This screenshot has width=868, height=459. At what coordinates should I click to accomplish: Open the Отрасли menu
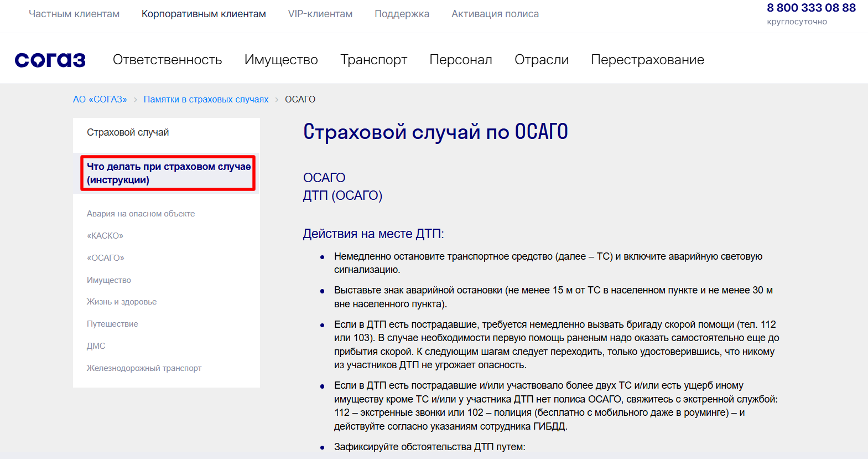542,60
